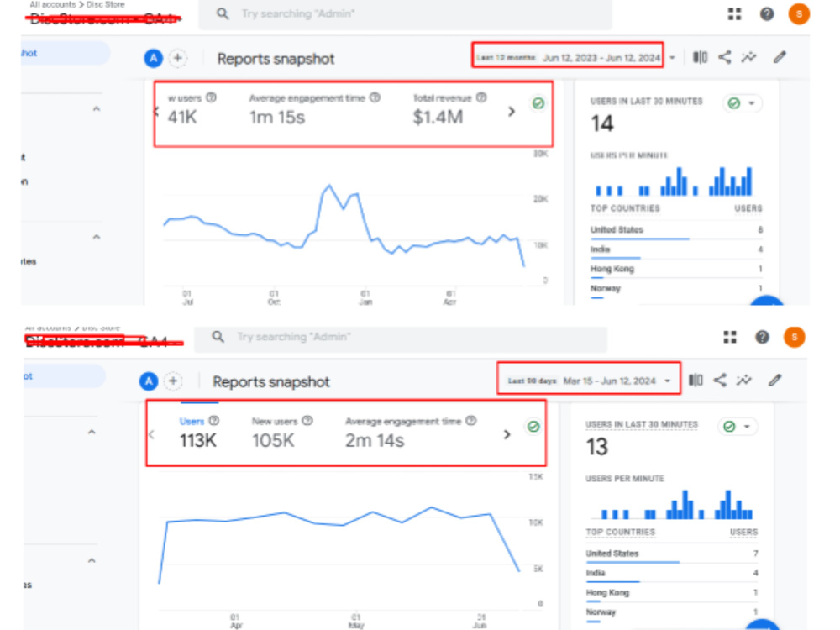840x630 pixels.
Task: Share this report icon in bottom snapshot
Action: 720,381
